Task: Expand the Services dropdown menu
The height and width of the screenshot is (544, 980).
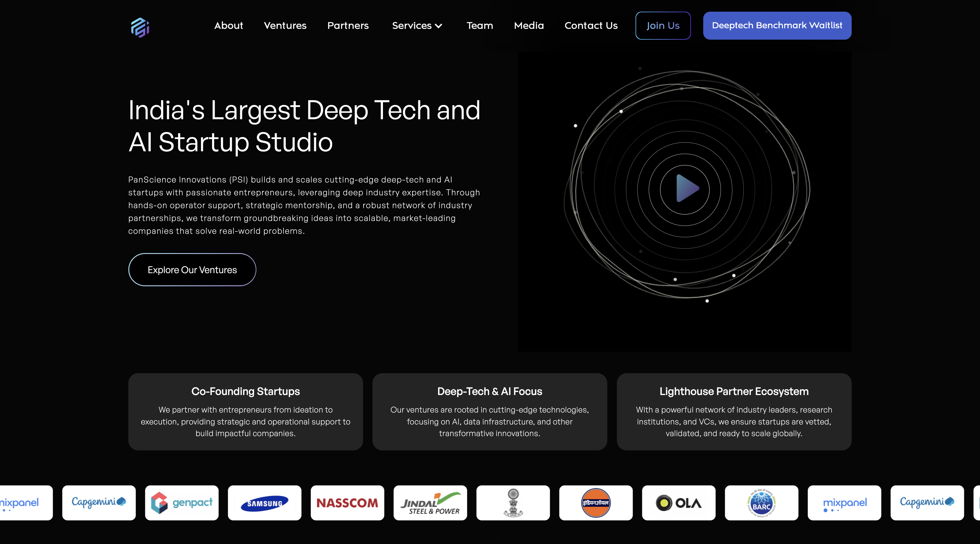Action: [416, 25]
